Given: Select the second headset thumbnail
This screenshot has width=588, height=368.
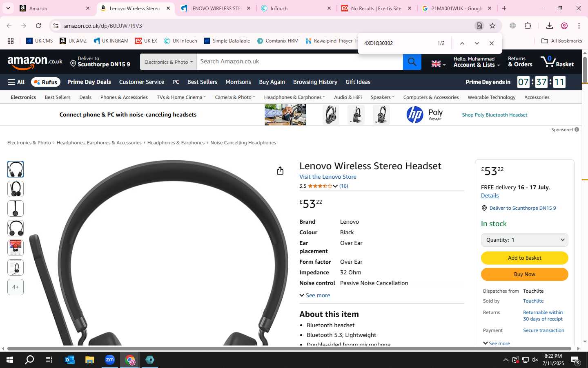Looking at the screenshot, I should 16,189.
